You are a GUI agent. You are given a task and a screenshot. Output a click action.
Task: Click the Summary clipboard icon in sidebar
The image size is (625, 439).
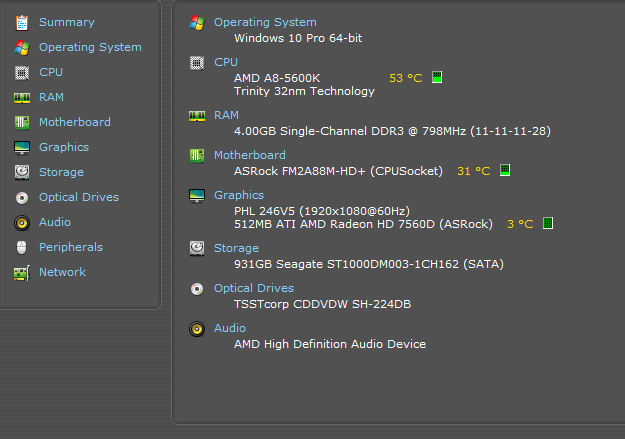click(21, 22)
